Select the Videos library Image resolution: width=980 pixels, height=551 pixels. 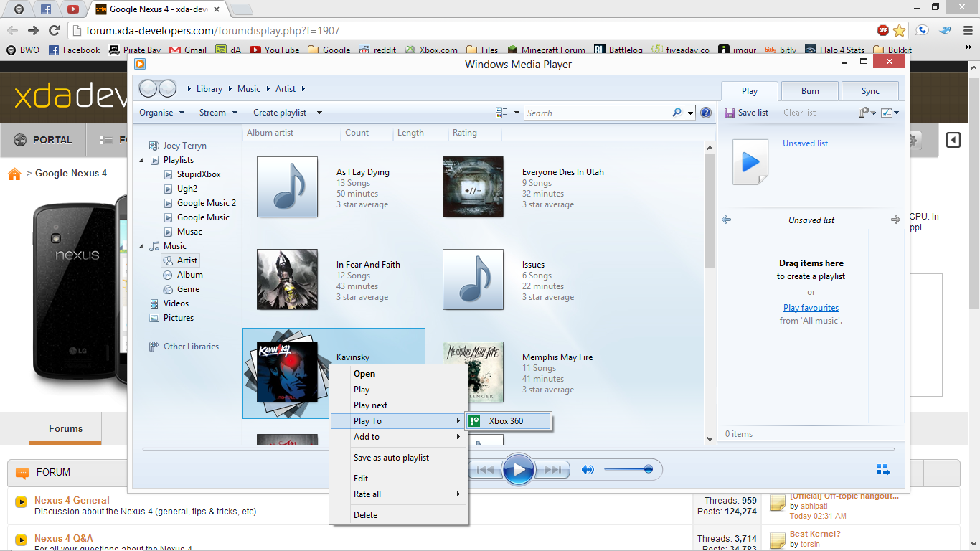click(x=176, y=303)
